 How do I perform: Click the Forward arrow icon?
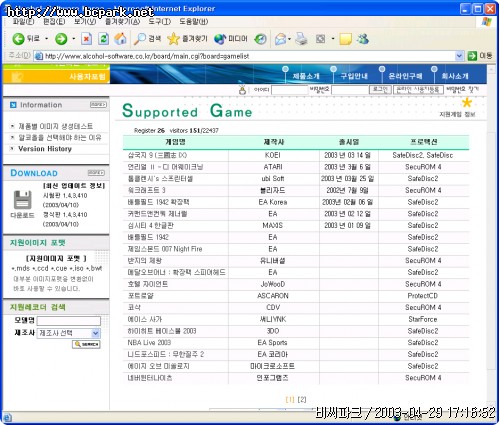pyautogui.click(x=61, y=39)
